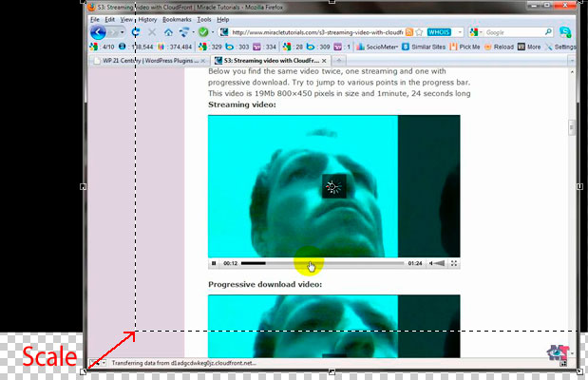Close the S3: Streaming video tab
588x380 pixels.
click(324, 61)
